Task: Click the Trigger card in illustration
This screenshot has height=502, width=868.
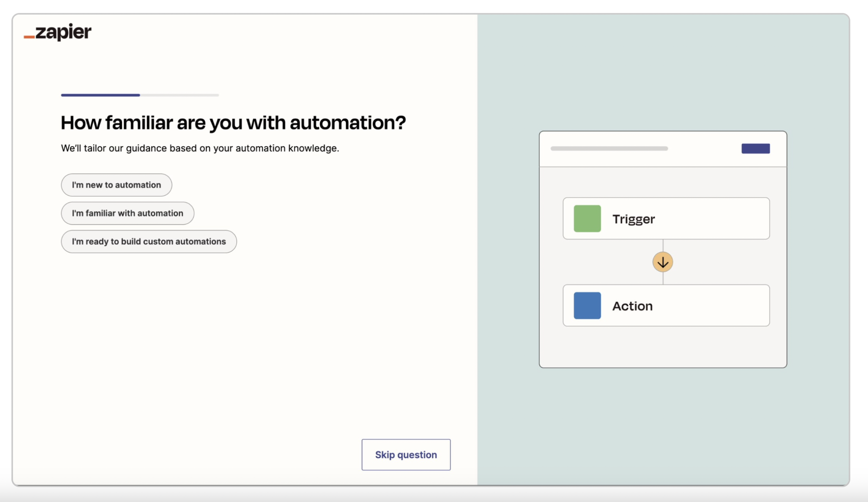Action: coord(666,218)
